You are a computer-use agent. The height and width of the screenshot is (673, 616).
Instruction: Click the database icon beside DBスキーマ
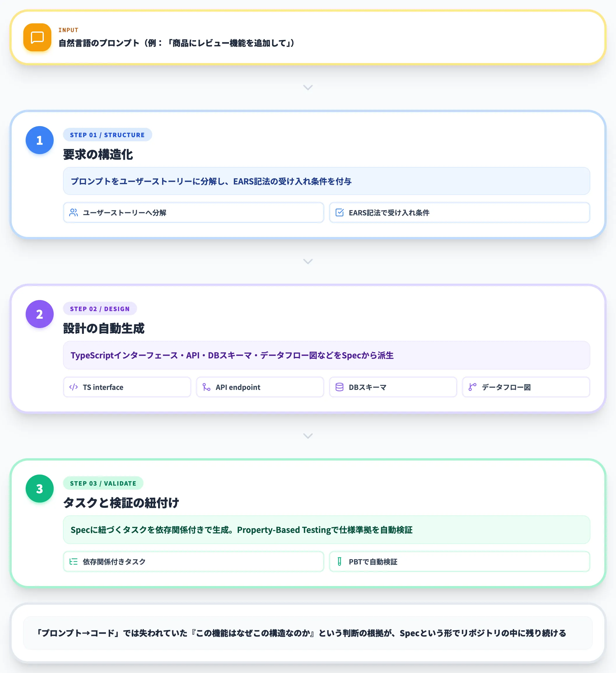coord(339,387)
